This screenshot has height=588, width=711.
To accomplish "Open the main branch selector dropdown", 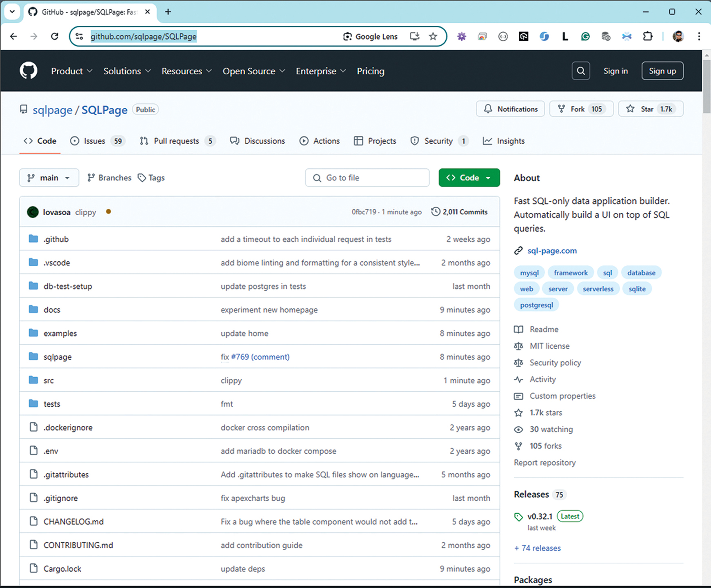I will point(49,178).
